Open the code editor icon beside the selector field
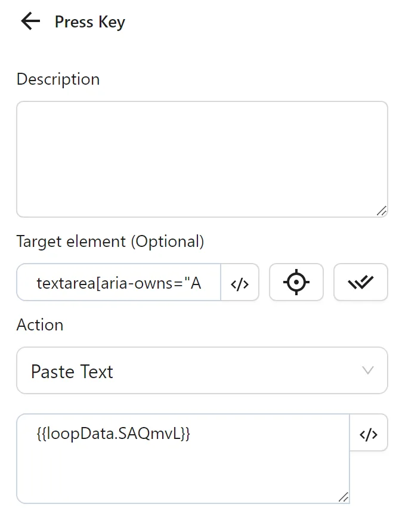 (x=240, y=283)
